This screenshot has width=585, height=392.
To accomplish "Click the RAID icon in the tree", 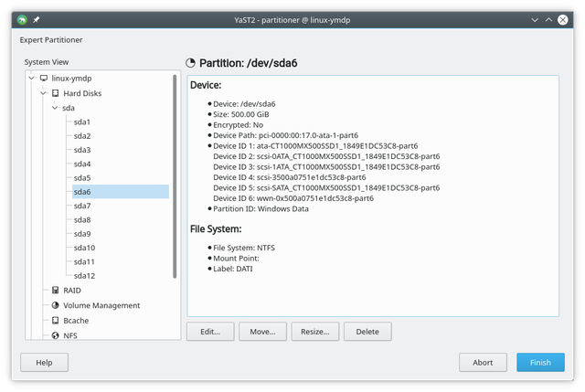I will (x=55, y=291).
